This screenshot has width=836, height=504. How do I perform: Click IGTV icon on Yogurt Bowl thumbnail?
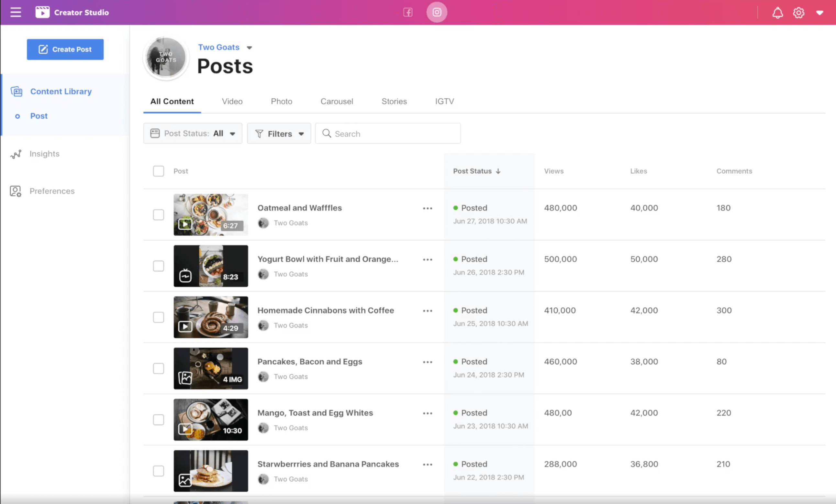[185, 276]
